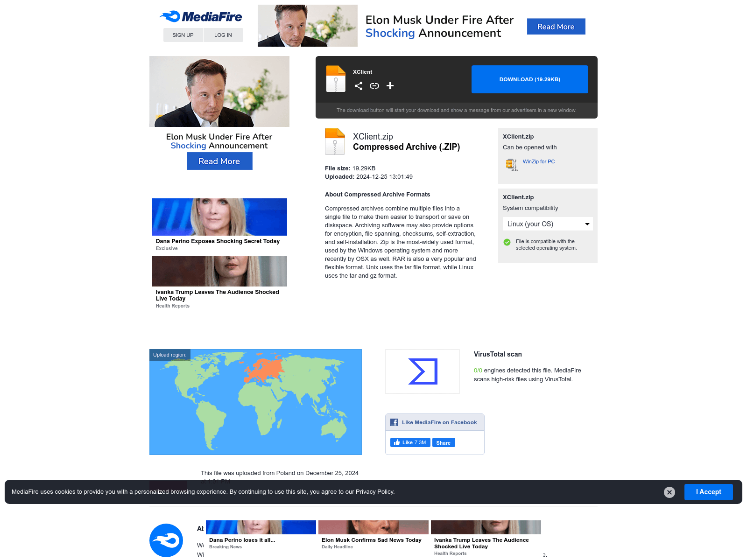Click the large left Elon Musk ad image
The height and width of the screenshot is (560, 747).
(219, 91)
